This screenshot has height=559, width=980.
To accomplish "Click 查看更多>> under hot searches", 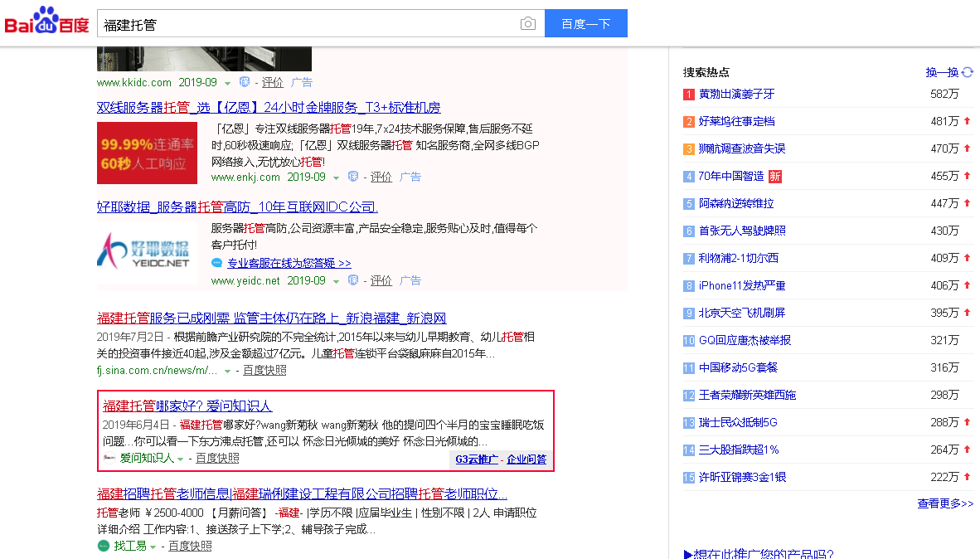I will [x=945, y=503].
